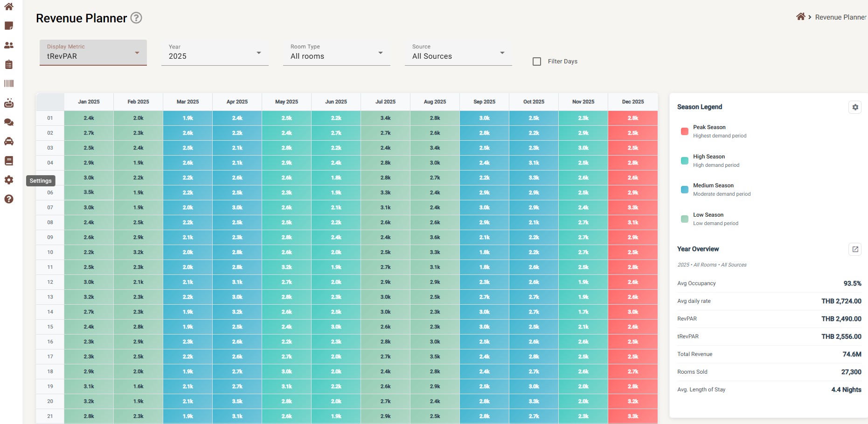Image resolution: width=868 pixels, height=424 pixels.
Task: Open the home icon in sidebar
Action: click(9, 7)
